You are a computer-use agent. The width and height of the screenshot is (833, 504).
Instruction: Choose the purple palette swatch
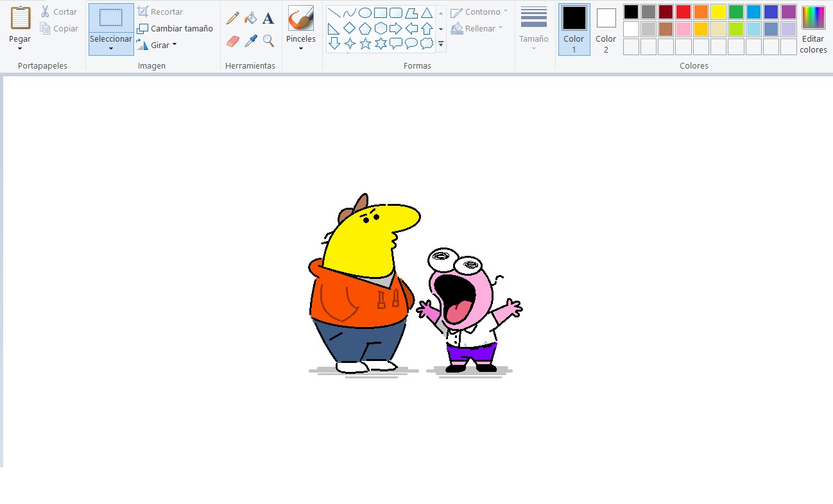pos(788,12)
